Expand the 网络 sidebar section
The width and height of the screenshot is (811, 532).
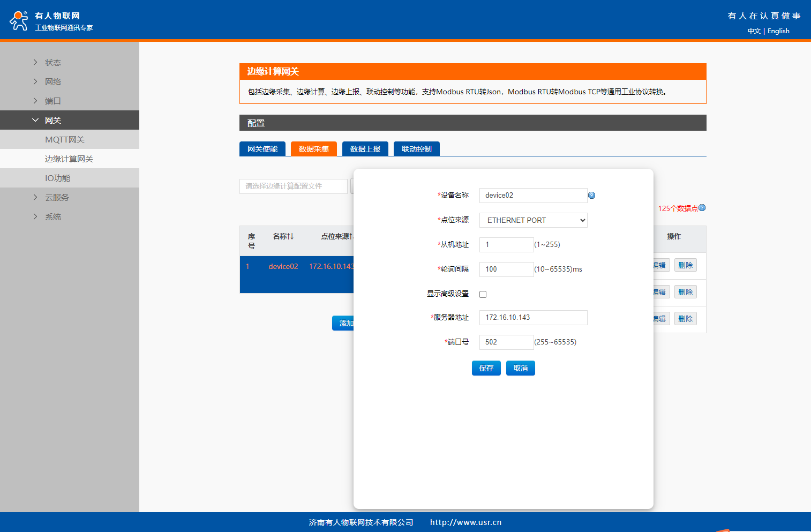point(52,81)
